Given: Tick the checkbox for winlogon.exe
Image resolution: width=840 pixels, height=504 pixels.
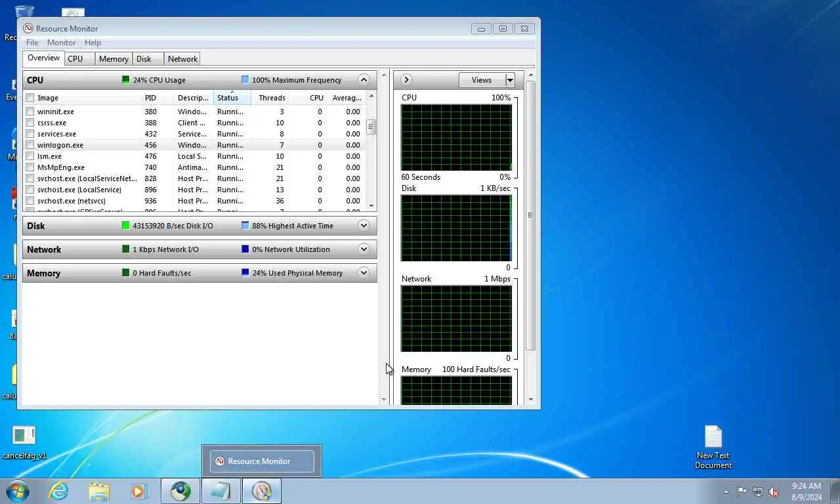Looking at the screenshot, I should click(30, 145).
